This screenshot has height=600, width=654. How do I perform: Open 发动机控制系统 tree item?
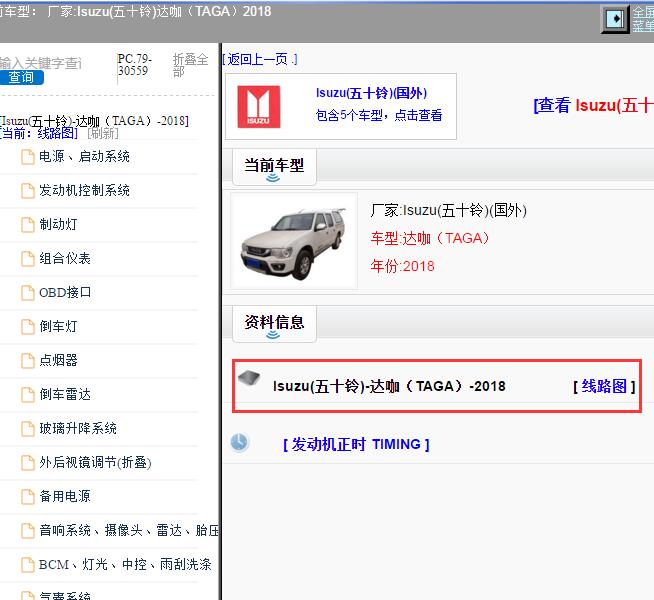[84, 191]
